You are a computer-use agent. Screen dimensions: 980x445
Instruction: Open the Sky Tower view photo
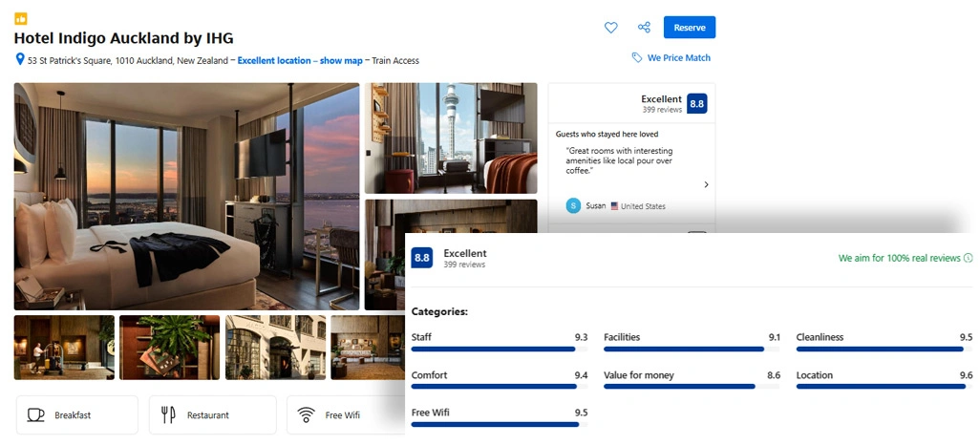(x=451, y=138)
